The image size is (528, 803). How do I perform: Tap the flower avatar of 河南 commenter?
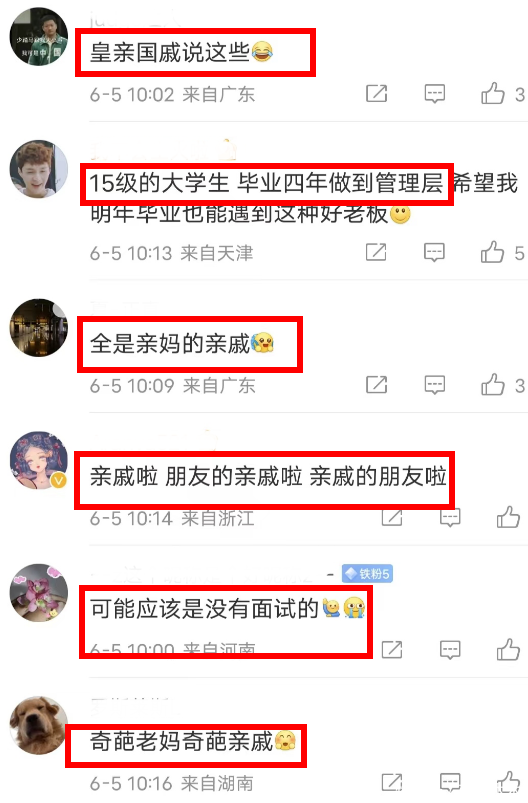pyautogui.click(x=39, y=593)
